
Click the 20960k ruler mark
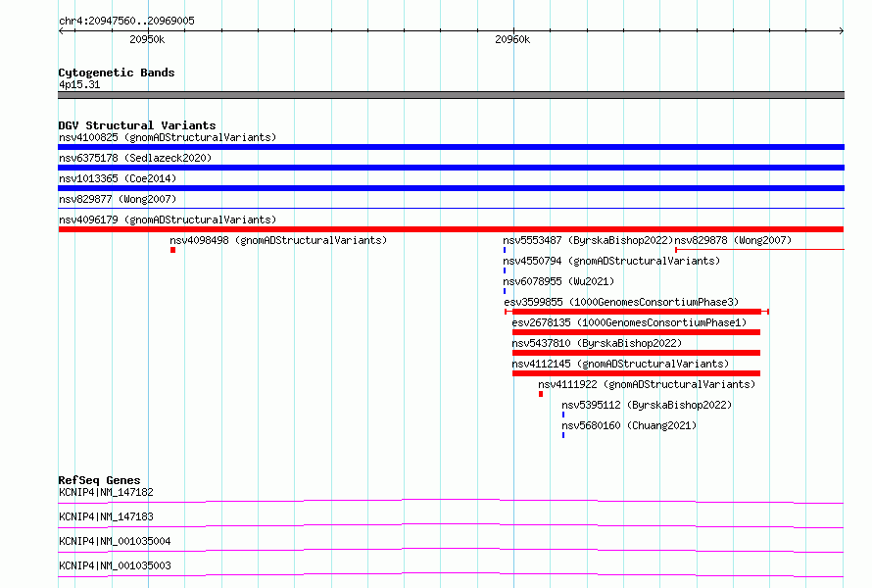click(x=512, y=40)
